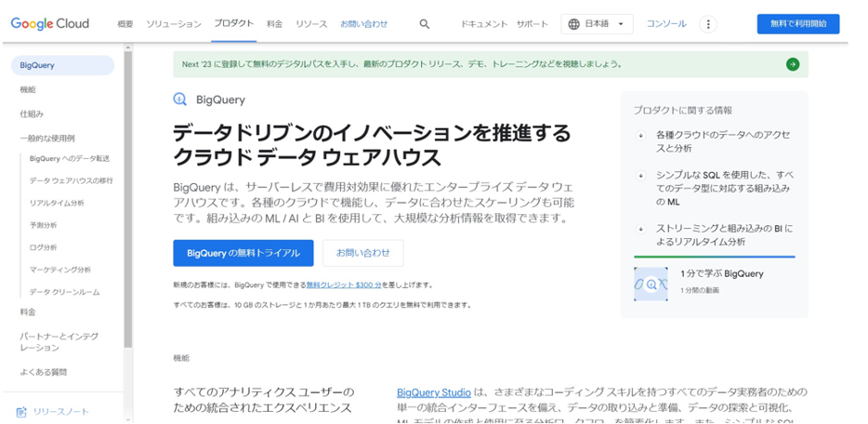Open the プロダクト tab in top navigation
Image resolution: width=868 pixels, height=424 pixels.
coord(233,23)
